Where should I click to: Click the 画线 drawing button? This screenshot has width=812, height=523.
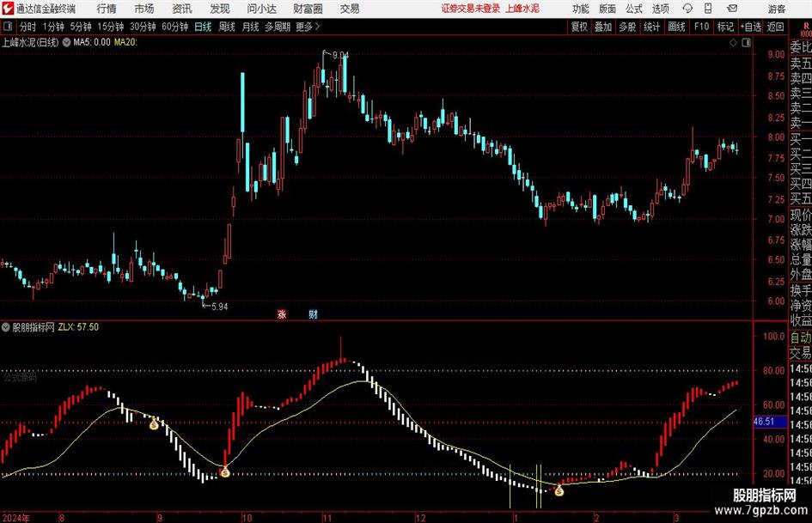[x=677, y=27]
